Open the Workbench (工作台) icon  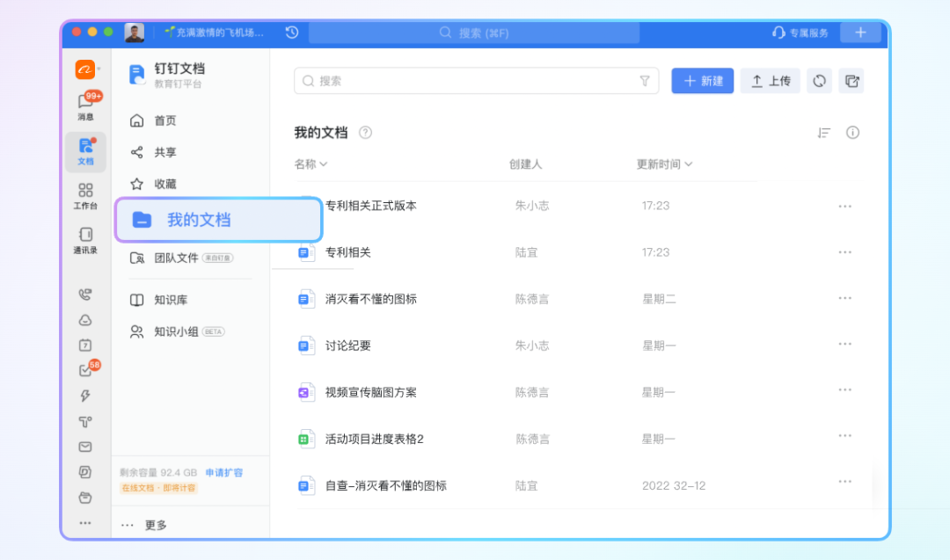pyautogui.click(x=85, y=195)
